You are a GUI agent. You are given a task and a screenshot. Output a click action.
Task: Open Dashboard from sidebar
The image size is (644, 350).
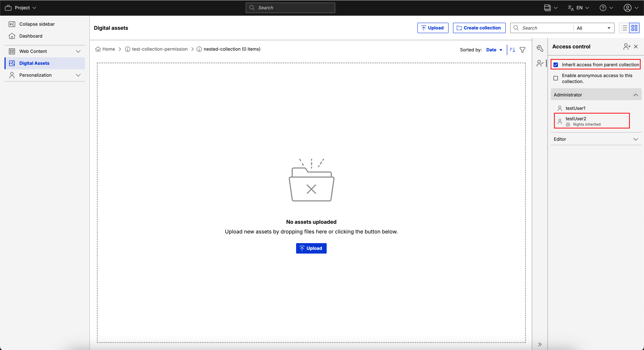click(31, 36)
